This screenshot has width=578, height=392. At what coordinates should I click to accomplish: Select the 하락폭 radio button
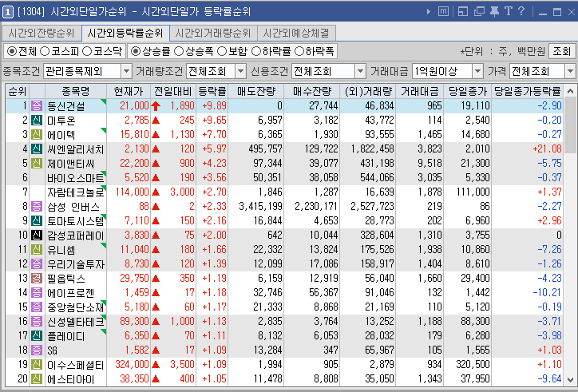pyautogui.click(x=299, y=51)
